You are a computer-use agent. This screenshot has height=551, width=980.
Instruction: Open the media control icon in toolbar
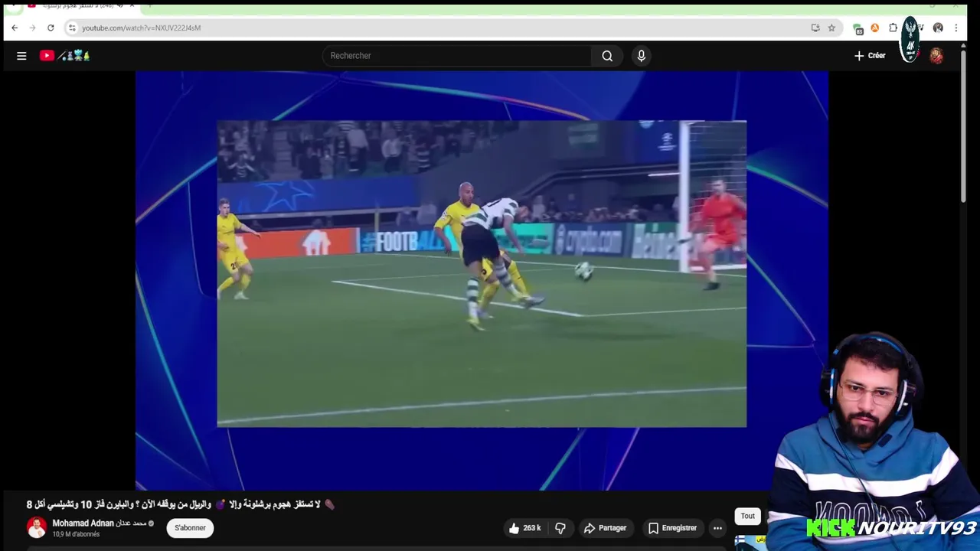click(x=922, y=28)
